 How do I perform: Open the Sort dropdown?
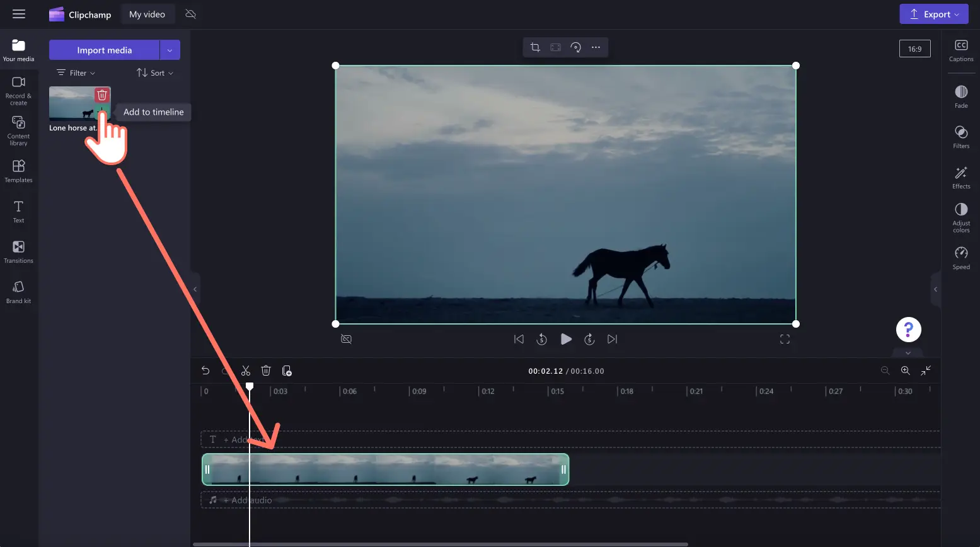pyautogui.click(x=155, y=73)
